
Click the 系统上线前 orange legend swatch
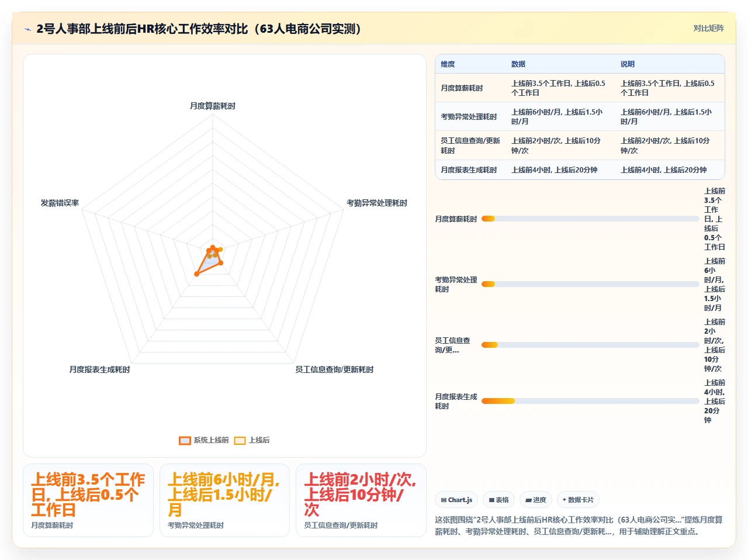(185, 440)
